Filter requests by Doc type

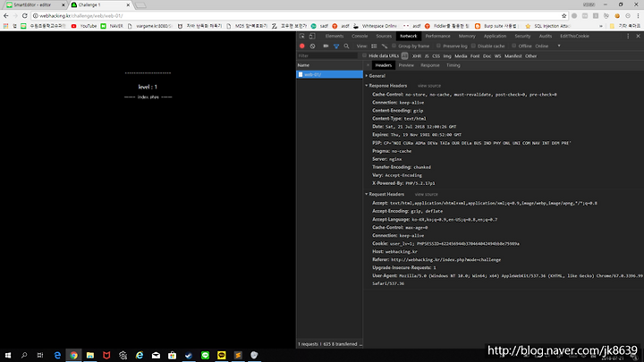click(487, 56)
